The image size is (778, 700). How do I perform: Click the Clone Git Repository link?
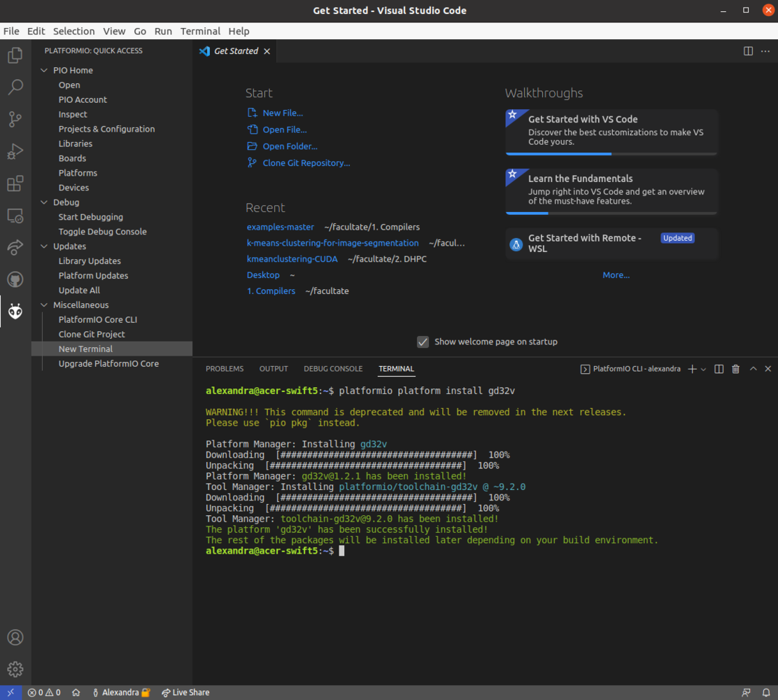click(x=306, y=163)
